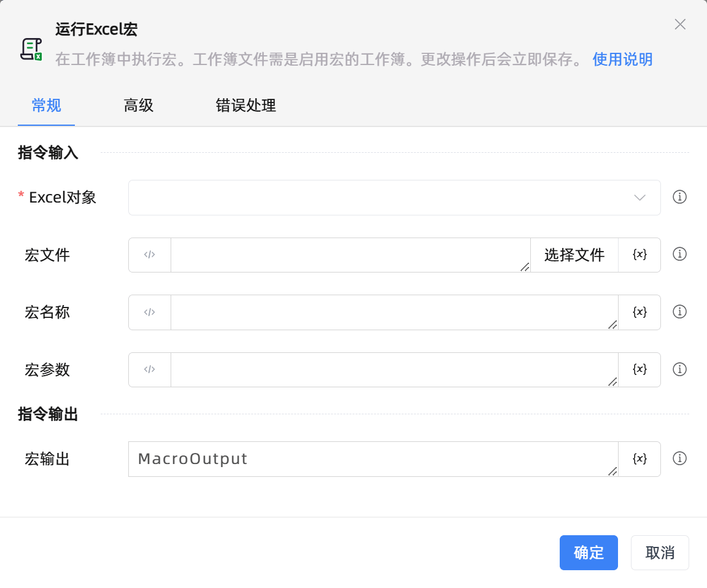This screenshot has height=588, width=707.
Task: Close the 运行Excel宏 dialog
Action: [x=680, y=25]
